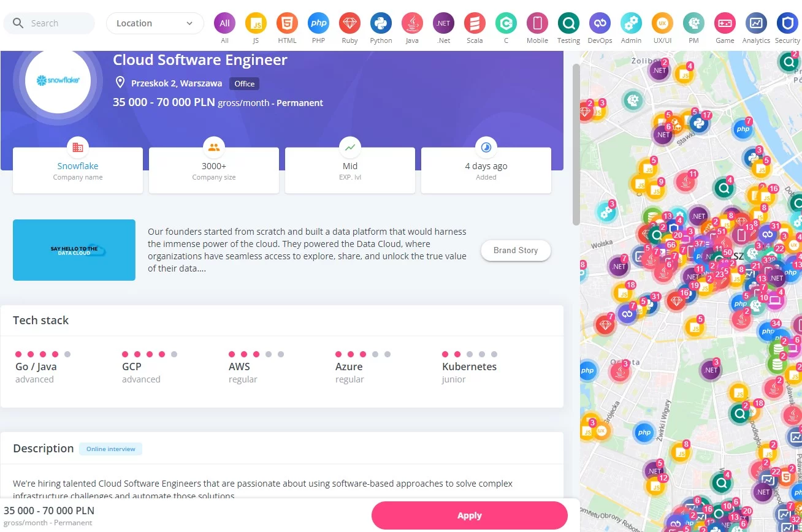Click the people icon above Company size
The height and width of the screenshot is (532, 802).
[214, 147]
